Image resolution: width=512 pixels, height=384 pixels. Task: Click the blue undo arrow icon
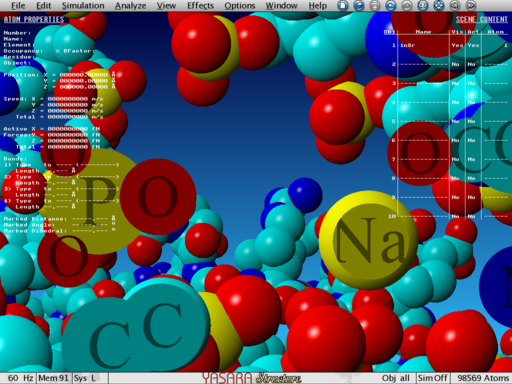[x=391, y=5]
